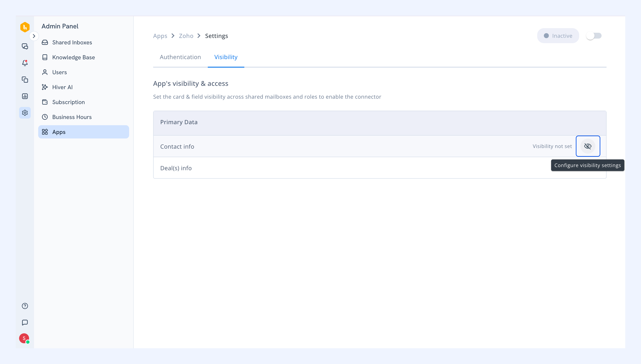Image resolution: width=641 pixels, height=364 pixels.
Task: Expand the sidebar with chevron arrow
Action: 34,36
